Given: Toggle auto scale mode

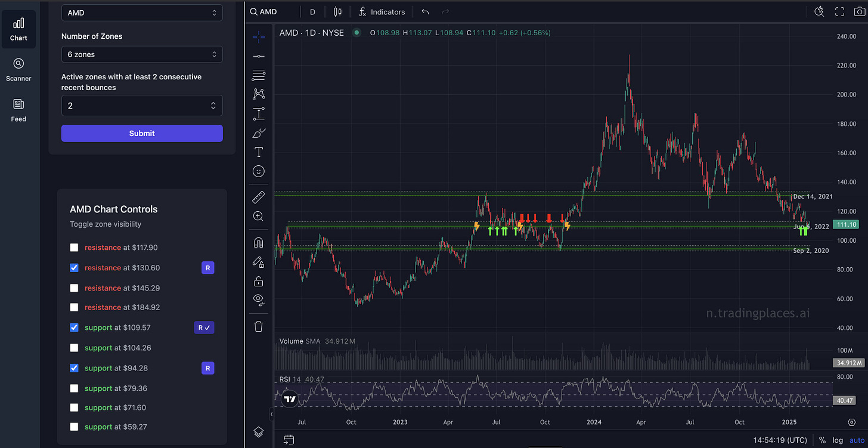Looking at the screenshot, I should point(856,440).
